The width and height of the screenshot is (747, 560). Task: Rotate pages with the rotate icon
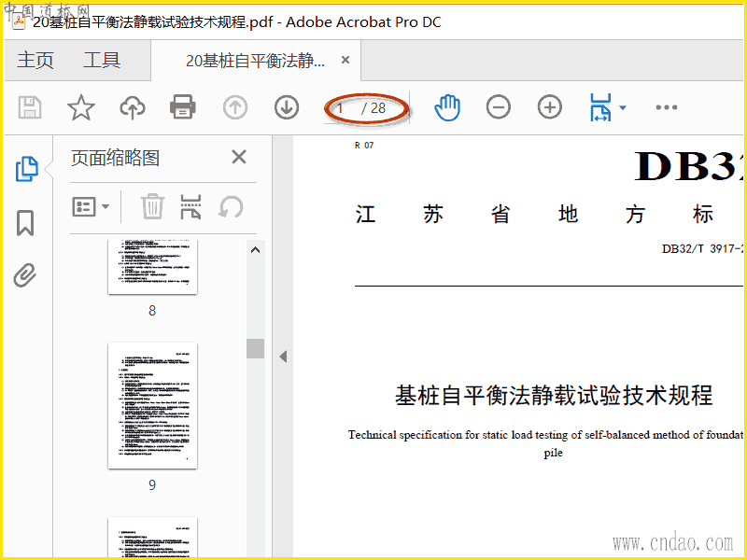231,207
